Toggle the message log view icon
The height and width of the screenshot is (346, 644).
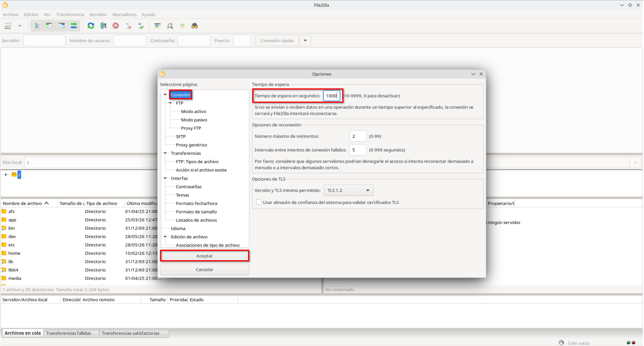(x=37, y=26)
